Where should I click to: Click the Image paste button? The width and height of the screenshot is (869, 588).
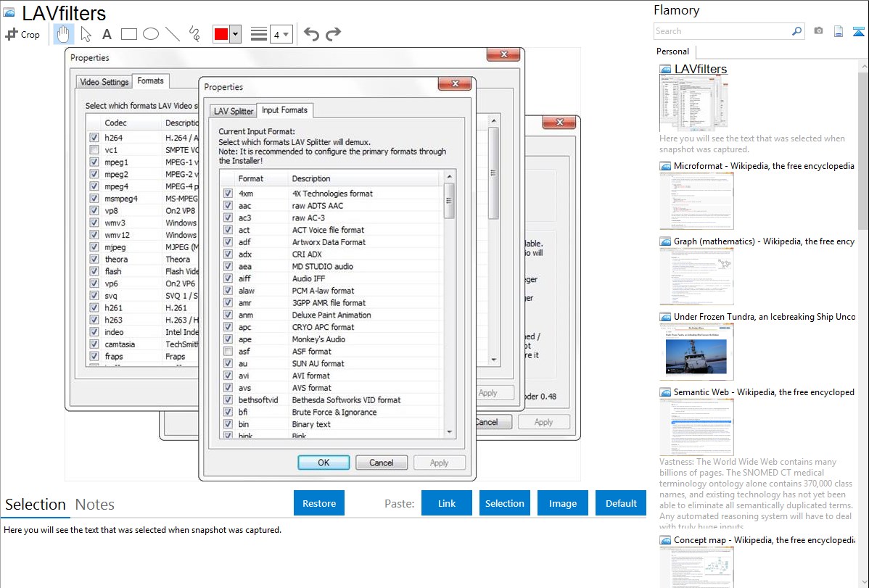pos(563,503)
